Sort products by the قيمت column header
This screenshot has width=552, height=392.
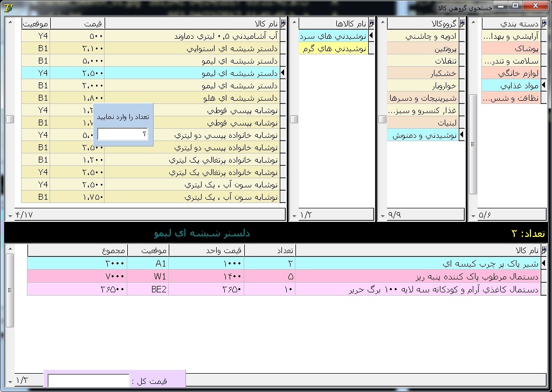[x=77, y=24]
